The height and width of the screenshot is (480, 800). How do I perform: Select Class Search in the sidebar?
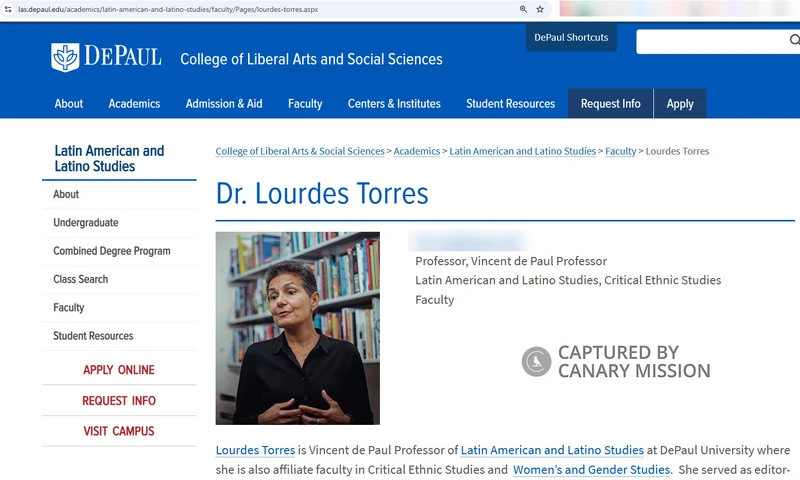coord(81,279)
